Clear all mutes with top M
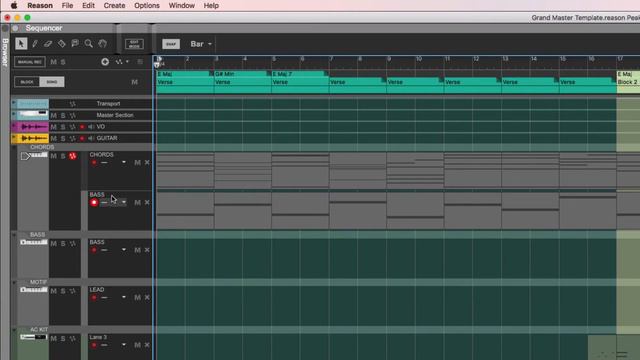Screen dimensions: 640x360 click(x=53, y=62)
